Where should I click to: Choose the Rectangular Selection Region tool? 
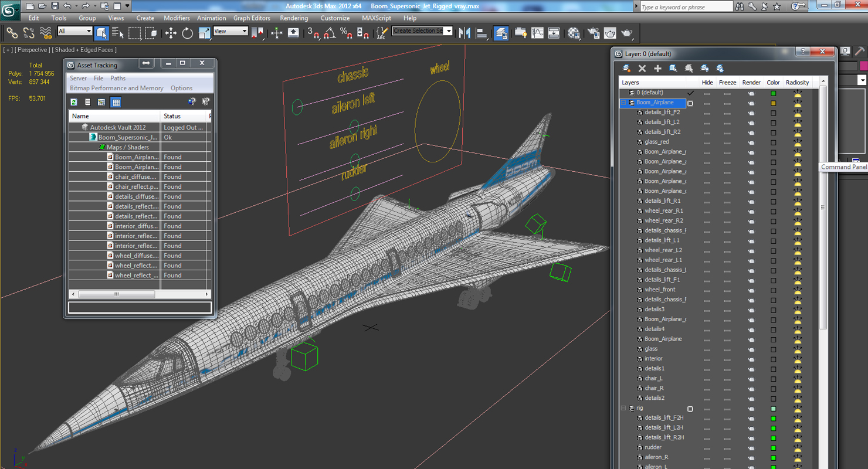click(x=135, y=33)
